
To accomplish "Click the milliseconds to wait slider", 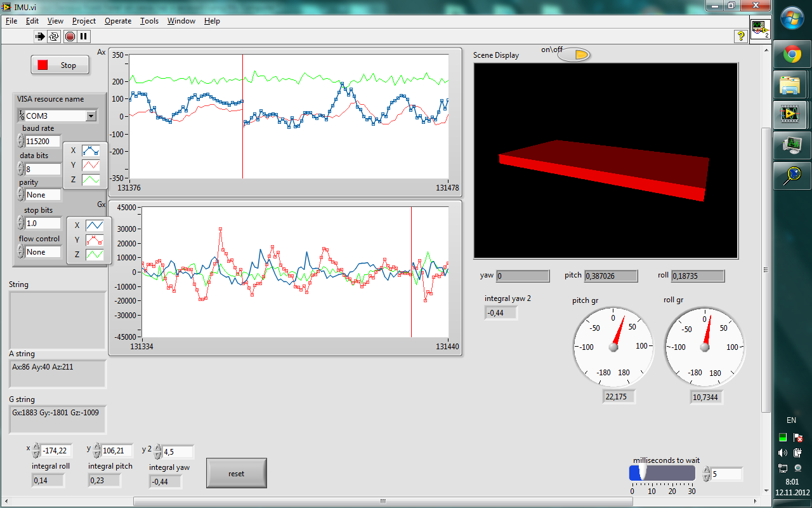I will (x=662, y=473).
